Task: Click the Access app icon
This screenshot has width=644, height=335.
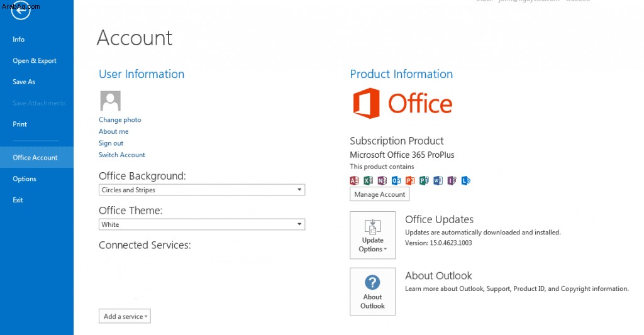Action: 354,180
